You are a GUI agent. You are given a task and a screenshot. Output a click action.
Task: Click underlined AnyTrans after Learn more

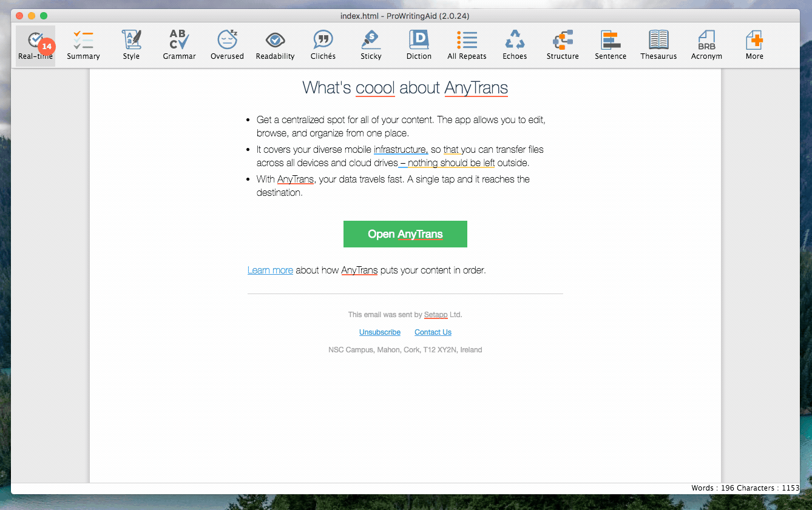pos(359,270)
